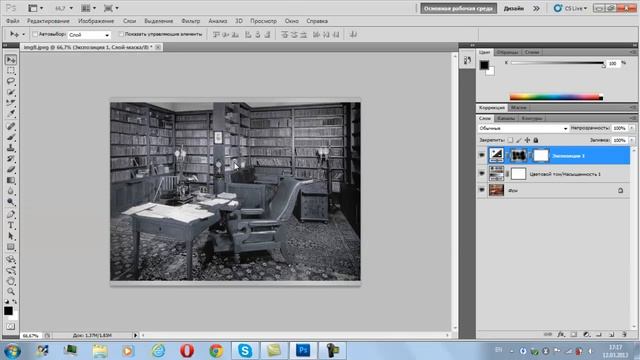Toggle Quick Mask mode icon

point(11,327)
